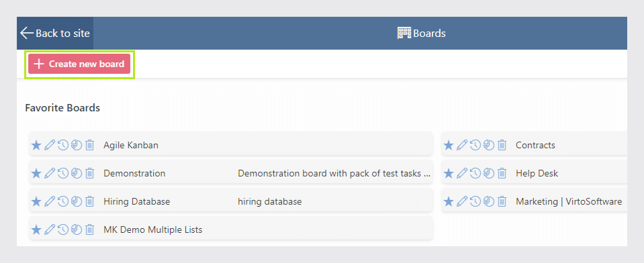This screenshot has height=263, width=644.
Task: View Marketing VirtoSoftware history
Action: 475,201
